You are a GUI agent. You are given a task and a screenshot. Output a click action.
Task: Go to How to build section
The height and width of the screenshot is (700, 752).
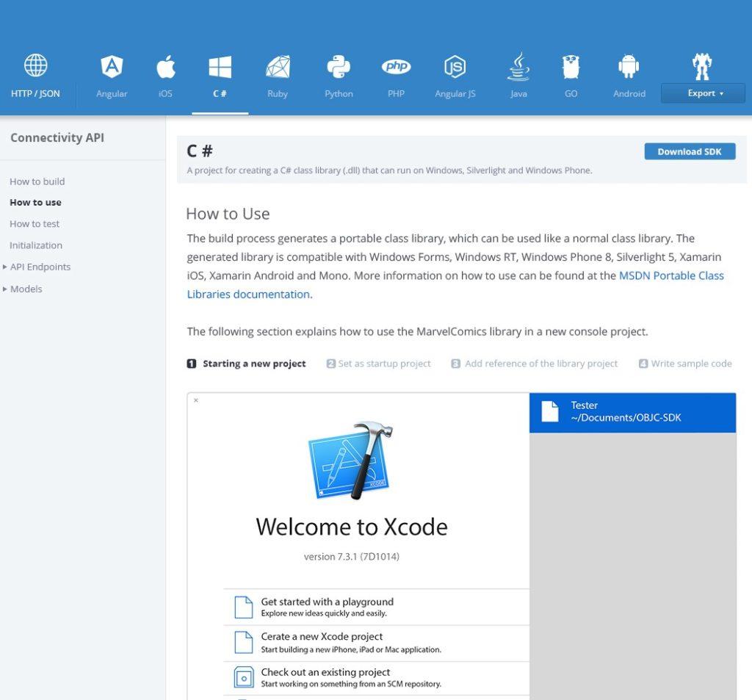37,181
